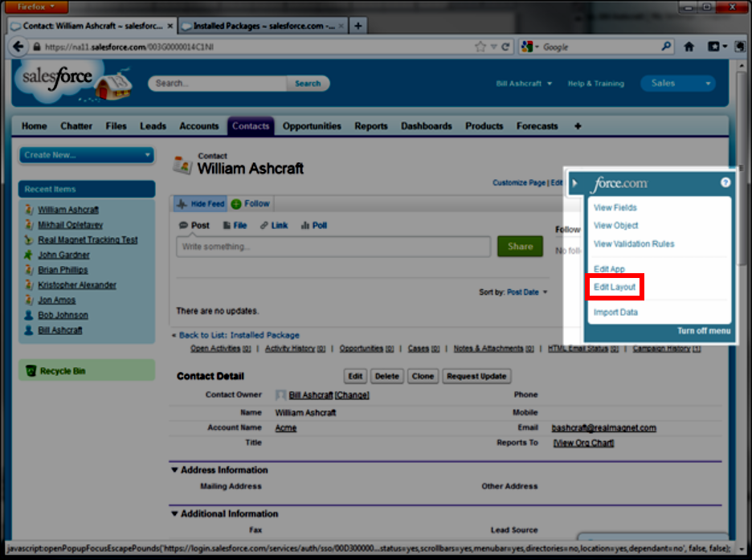Screen dimensions: 752x560
Task: Choose the File feed option
Action: click(x=235, y=225)
